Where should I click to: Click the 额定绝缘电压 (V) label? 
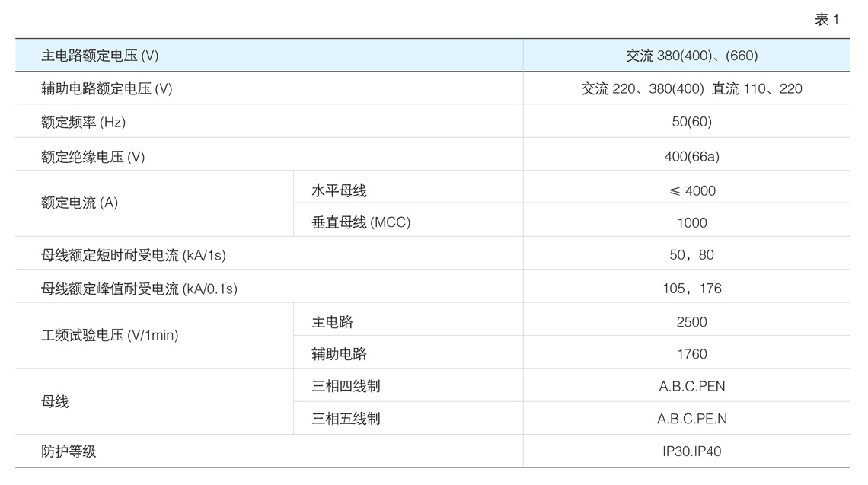[x=93, y=157]
